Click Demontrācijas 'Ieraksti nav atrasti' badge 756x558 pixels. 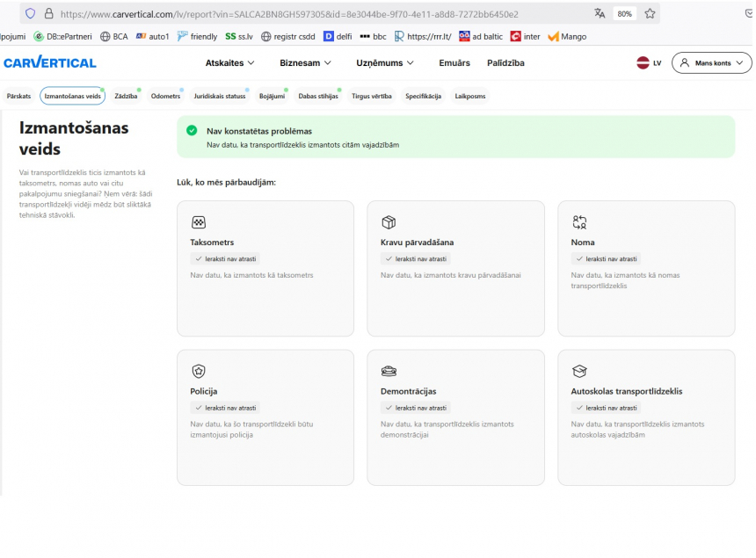[x=416, y=408]
